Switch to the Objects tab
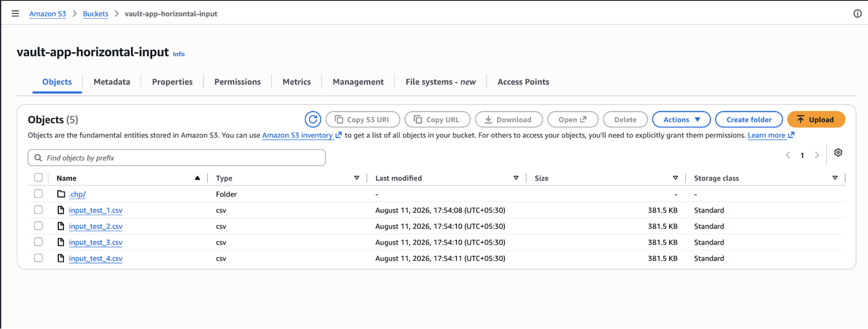Image resolution: width=868 pixels, height=329 pixels. pyautogui.click(x=57, y=82)
